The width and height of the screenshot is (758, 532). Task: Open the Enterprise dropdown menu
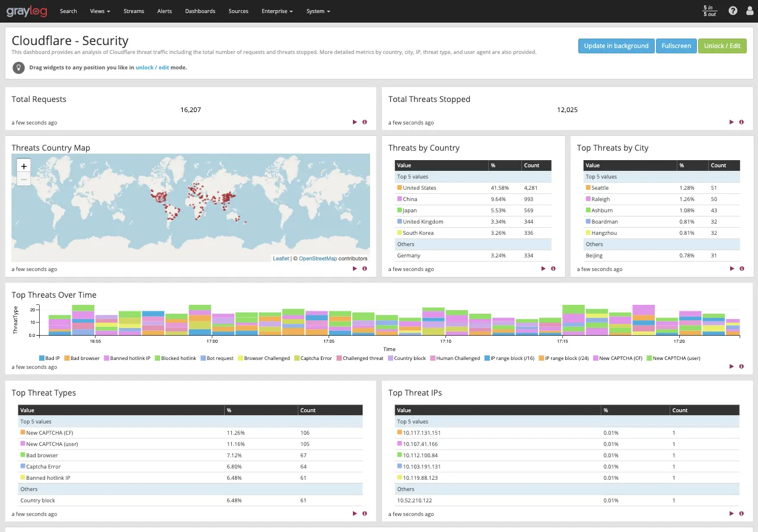point(276,11)
